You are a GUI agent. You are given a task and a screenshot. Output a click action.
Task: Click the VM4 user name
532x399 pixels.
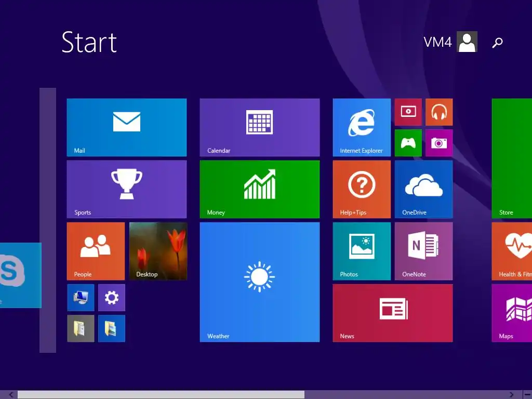(x=437, y=42)
